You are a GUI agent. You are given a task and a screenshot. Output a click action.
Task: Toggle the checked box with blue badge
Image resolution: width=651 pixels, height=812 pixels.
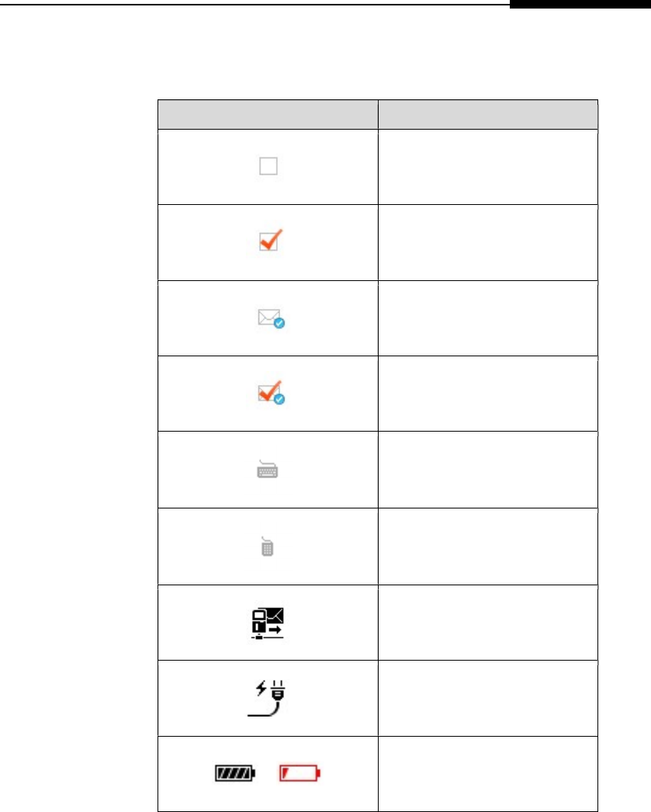[269, 394]
